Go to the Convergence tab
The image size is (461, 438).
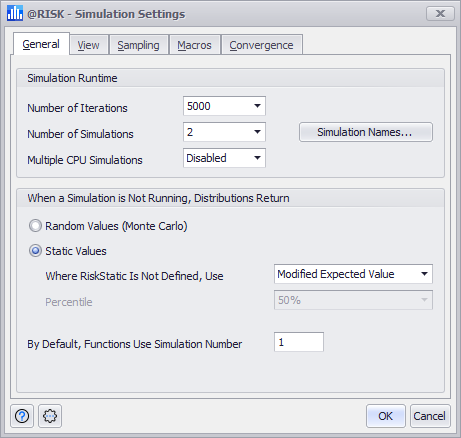pyautogui.click(x=262, y=45)
